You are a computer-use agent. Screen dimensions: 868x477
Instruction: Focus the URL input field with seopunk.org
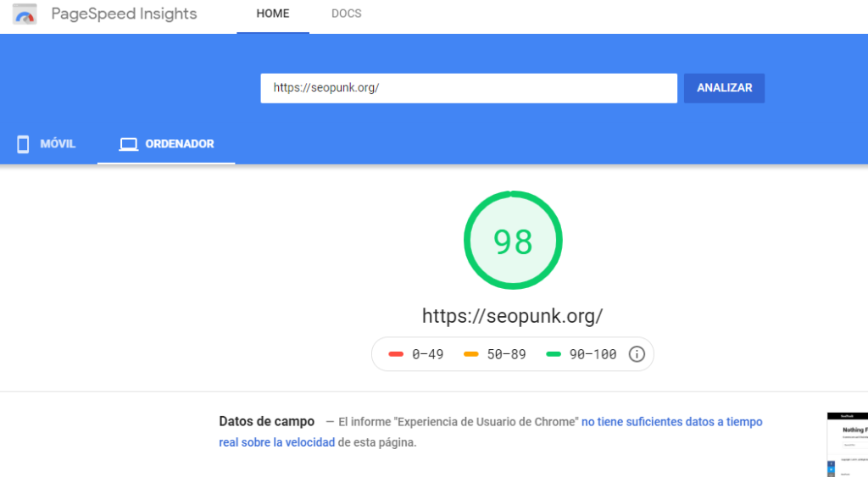469,88
